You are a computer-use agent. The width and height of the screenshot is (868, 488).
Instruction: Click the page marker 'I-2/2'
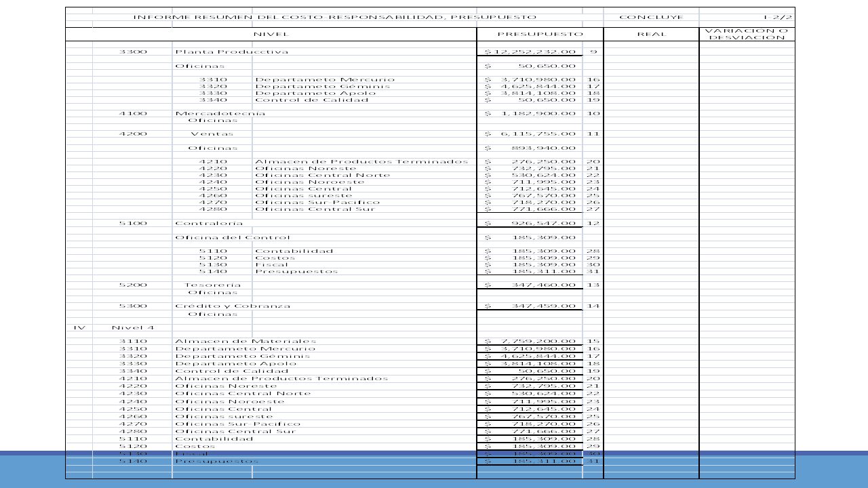click(776, 17)
